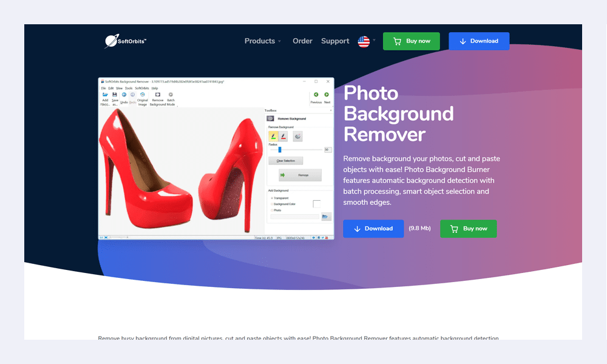Image resolution: width=607 pixels, height=364 pixels.
Task: Click the Remove Background icon in the Toolbox header
Action: (270, 118)
